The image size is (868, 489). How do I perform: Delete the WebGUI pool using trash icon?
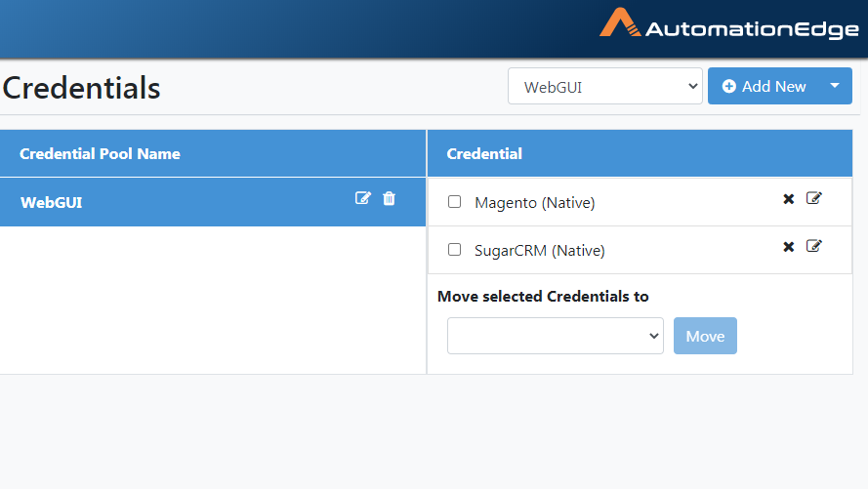[x=390, y=198]
